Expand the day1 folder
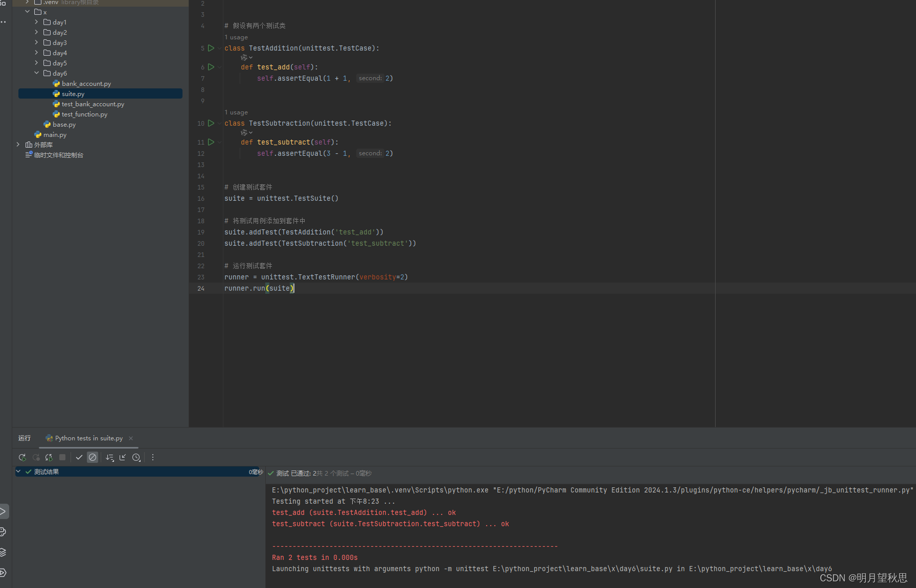The image size is (916, 588). pyautogui.click(x=36, y=22)
